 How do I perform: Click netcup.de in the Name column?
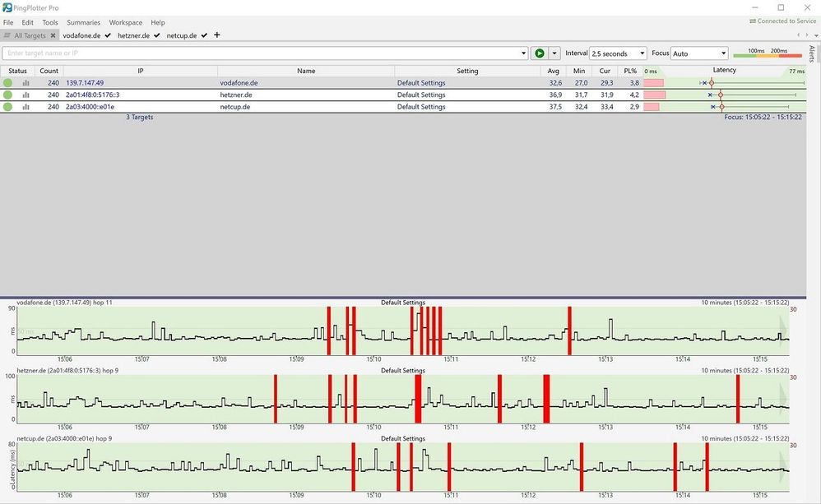pyautogui.click(x=235, y=107)
